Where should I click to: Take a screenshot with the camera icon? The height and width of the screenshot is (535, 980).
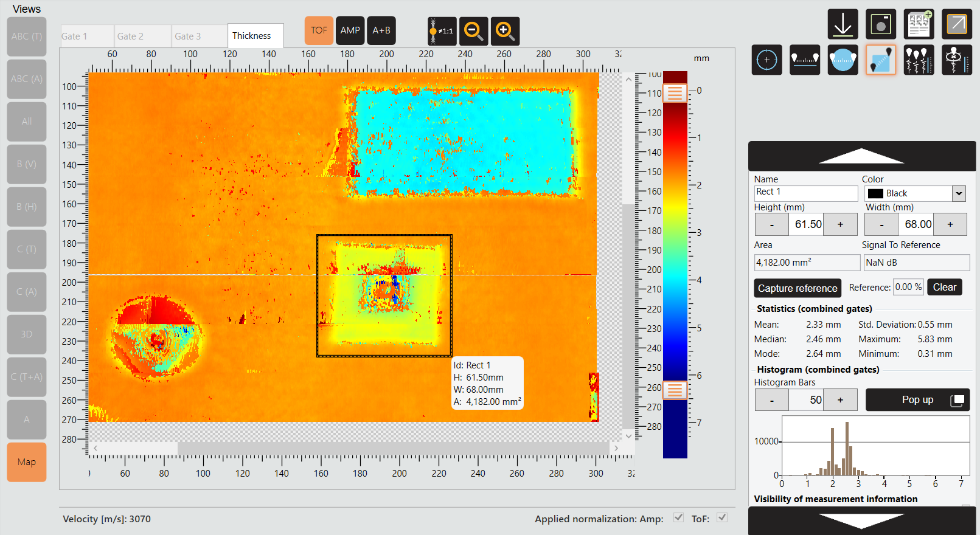click(880, 24)
